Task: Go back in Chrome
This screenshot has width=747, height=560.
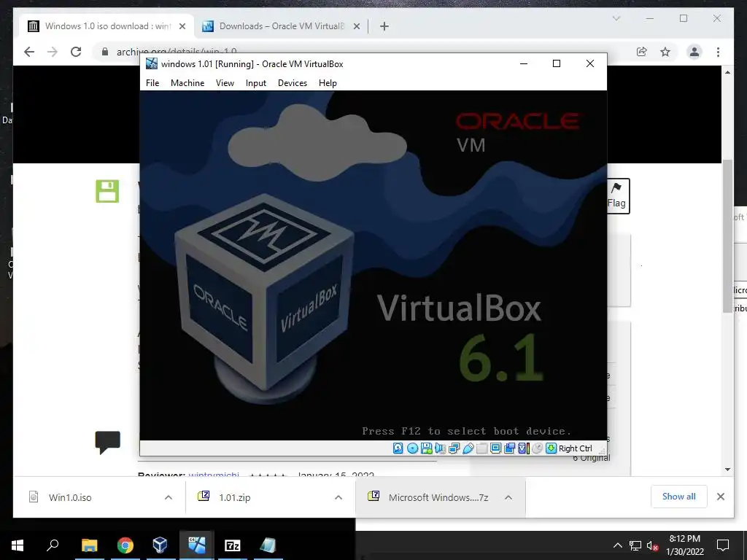Action: point(29,52)
